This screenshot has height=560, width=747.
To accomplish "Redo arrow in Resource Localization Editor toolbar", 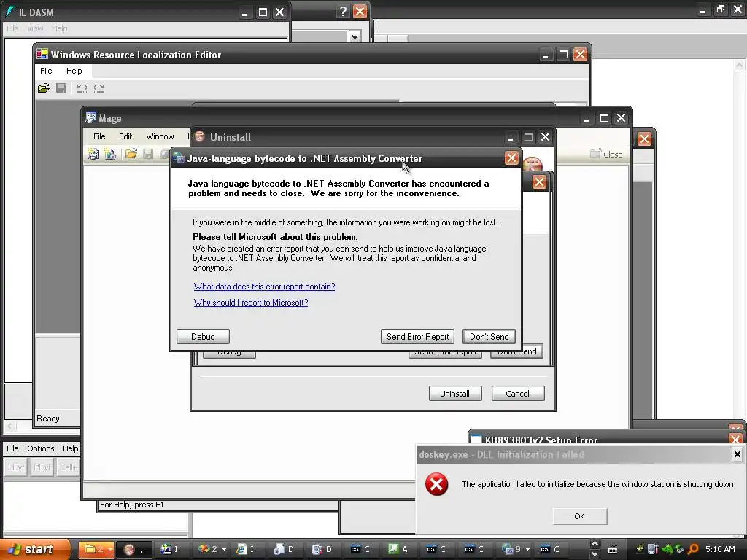I will point(98,88).
